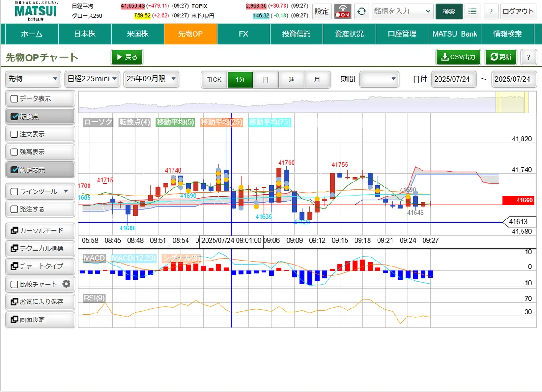This screenshot has height=392, width=542.
Task: Click the RSI(9) legend label
Action: (95, 298)
